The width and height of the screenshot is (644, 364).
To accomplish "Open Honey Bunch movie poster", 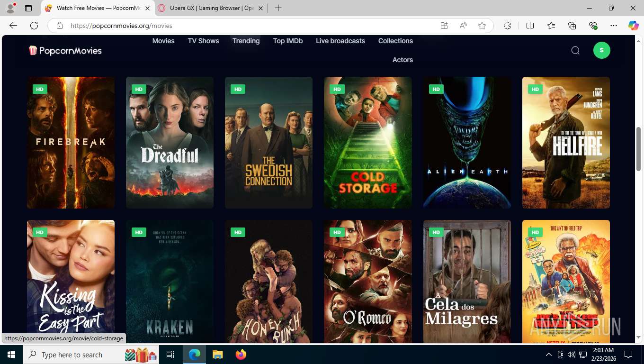I will pyautogui.click(x=268, y=282).
